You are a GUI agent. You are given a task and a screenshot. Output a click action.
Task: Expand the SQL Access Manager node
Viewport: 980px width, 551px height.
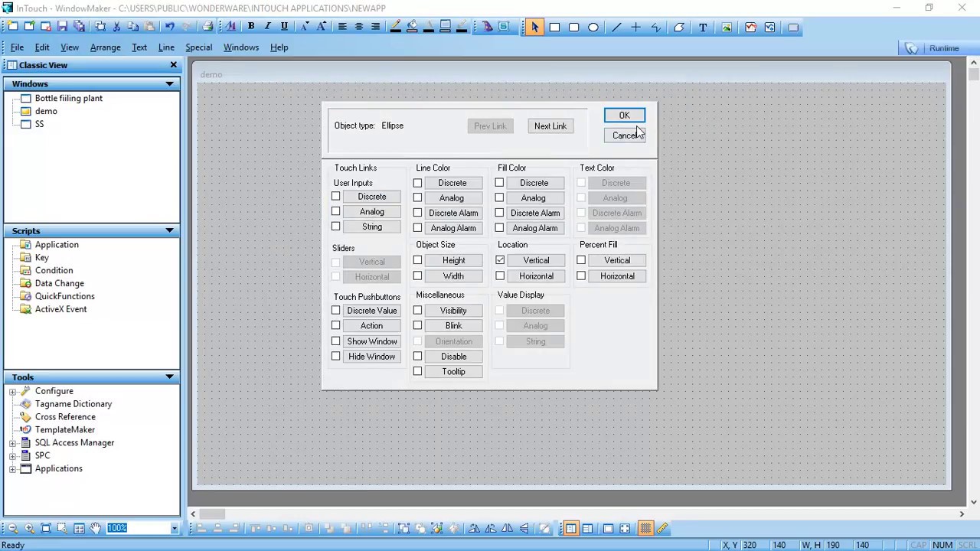[x=12, y=443]
